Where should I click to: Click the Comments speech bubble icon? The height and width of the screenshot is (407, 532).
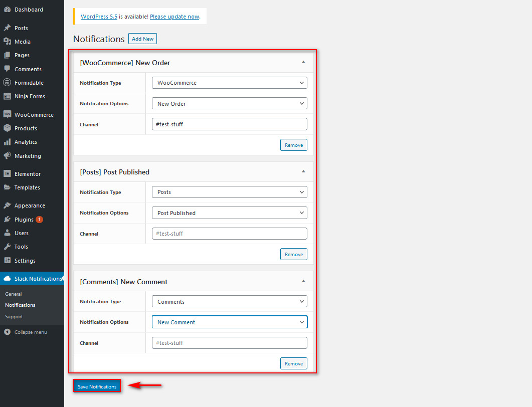7,69
